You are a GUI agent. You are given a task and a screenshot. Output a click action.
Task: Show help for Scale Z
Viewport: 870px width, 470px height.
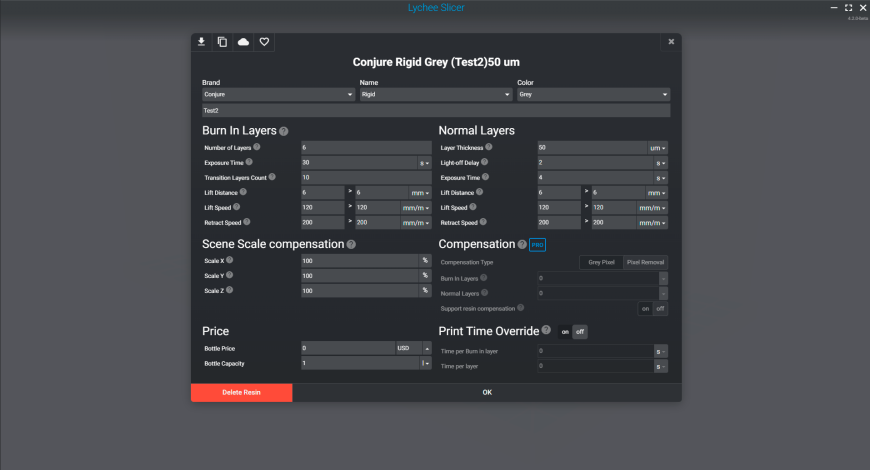pos(230,290)
